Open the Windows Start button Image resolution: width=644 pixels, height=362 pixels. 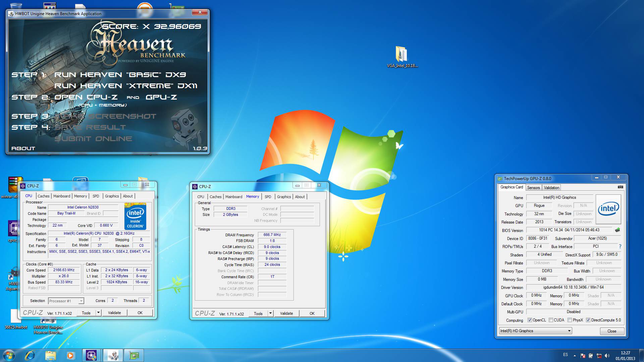pos(9,355)
